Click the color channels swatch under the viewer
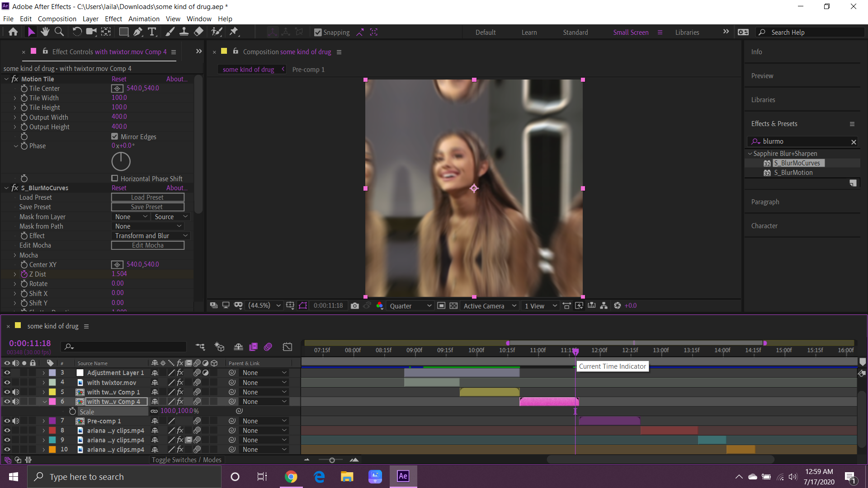Viewport: 868px width, 488px height. [380, 305]
